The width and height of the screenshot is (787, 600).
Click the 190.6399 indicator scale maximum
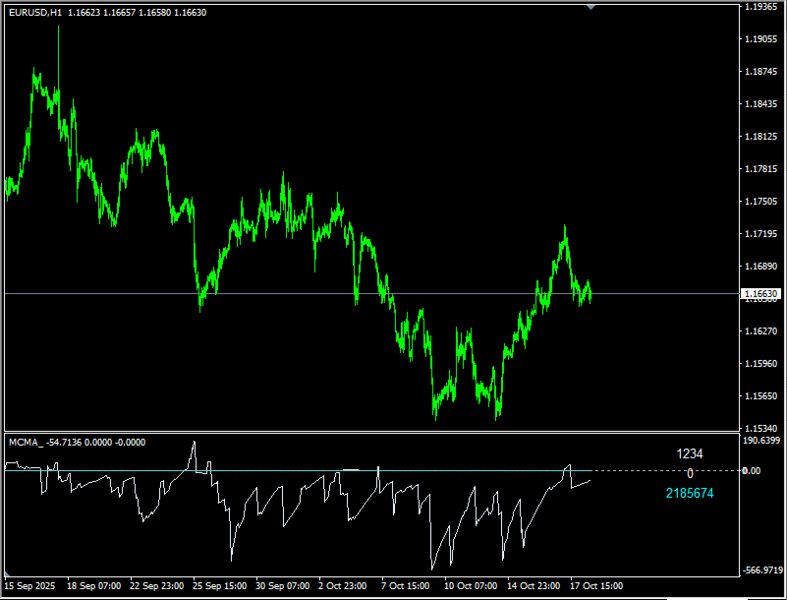762,440
